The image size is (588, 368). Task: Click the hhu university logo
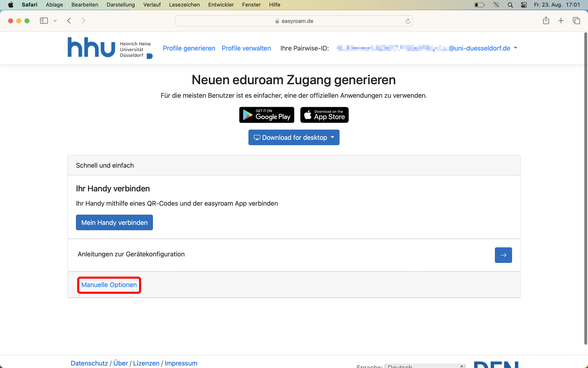110,48
